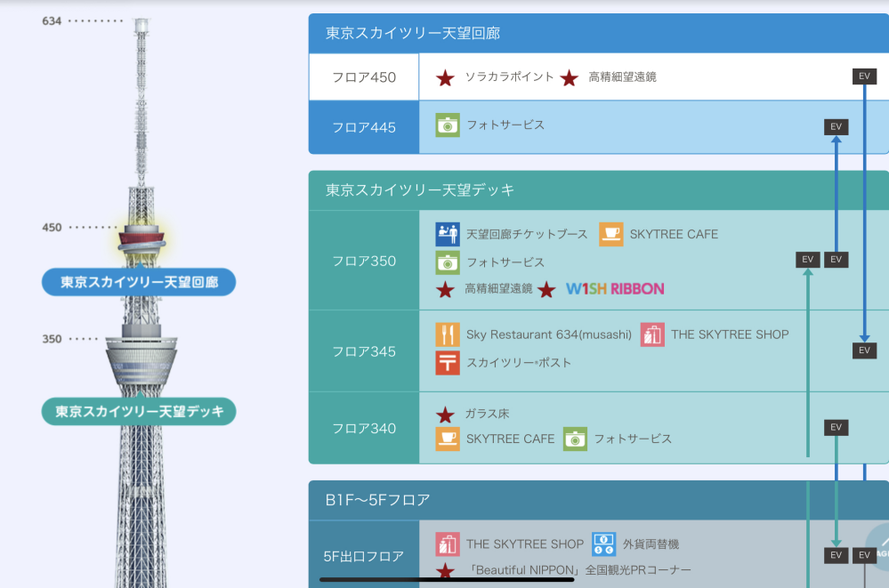This screenshot has height=588, width=889.
Task: Click the star icon beside ガラス床
Action: (x=445, y=415)
